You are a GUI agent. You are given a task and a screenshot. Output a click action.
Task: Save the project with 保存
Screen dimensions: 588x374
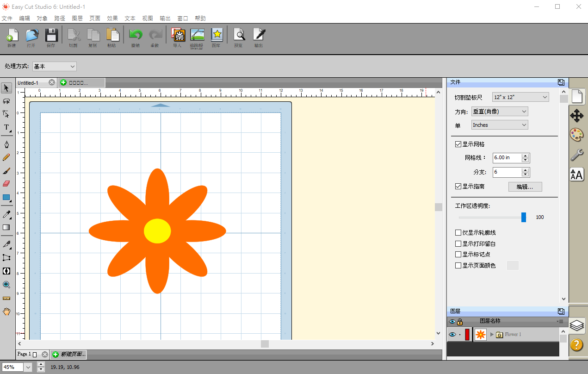pyautogui.click(x=51, y=37)
